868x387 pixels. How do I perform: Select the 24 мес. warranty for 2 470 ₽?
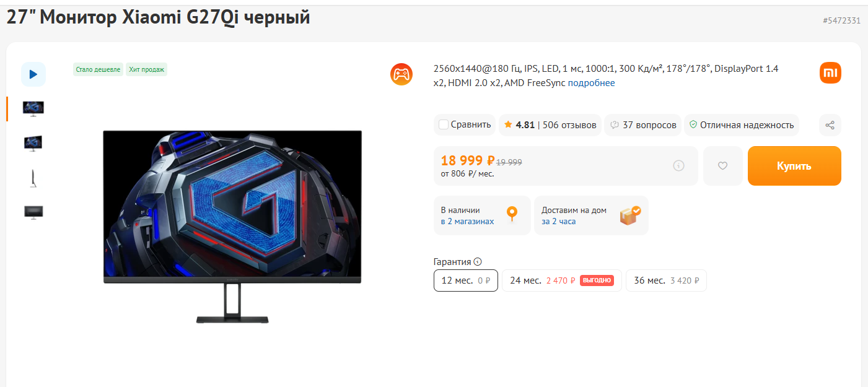point(562,280)
